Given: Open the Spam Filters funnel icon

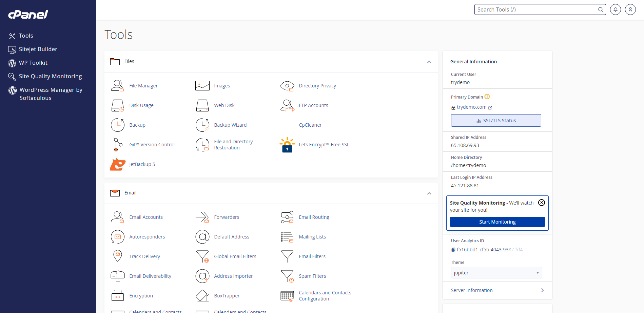Looking at the screenshot, I should pos(287,276).
